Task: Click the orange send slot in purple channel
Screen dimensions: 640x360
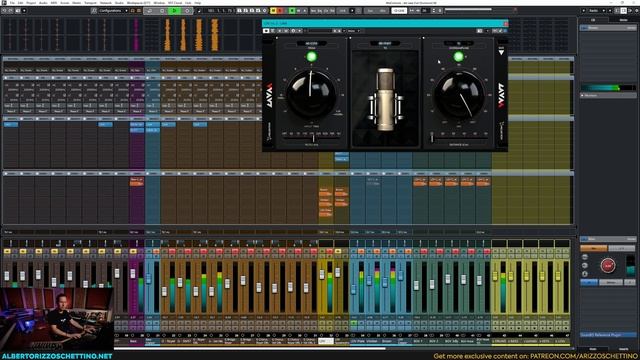Action: tap(137, 182)
